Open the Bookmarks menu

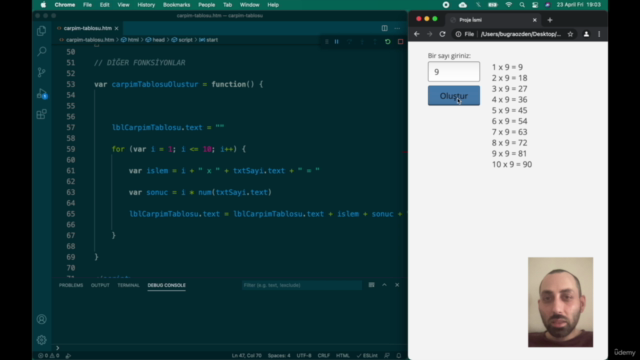click(x=176, y=5)
